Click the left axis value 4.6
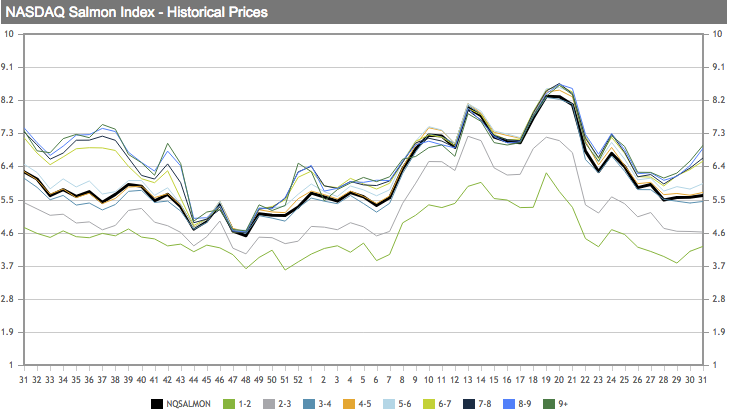Viewport: 730px width, 413px height. point(8,233)
